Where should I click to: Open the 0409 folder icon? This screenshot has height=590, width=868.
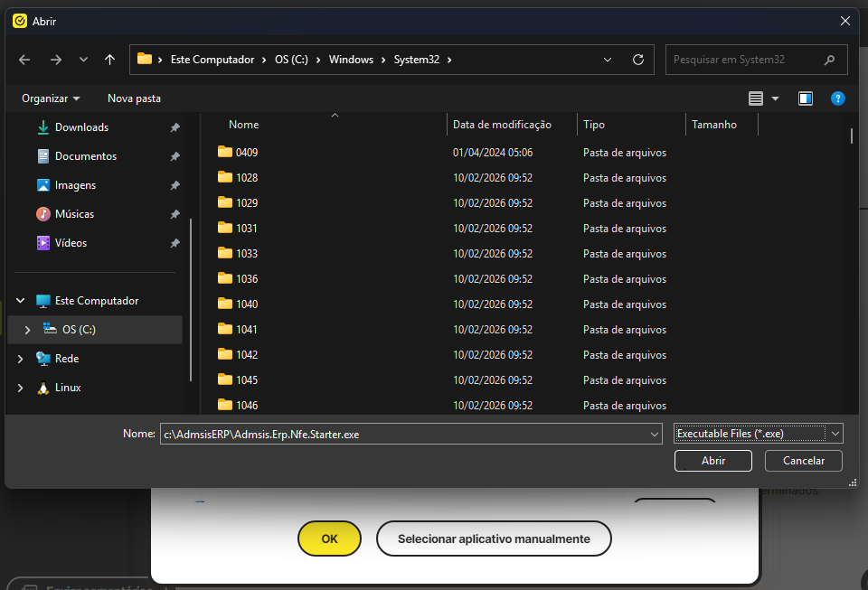pos(225,152)
